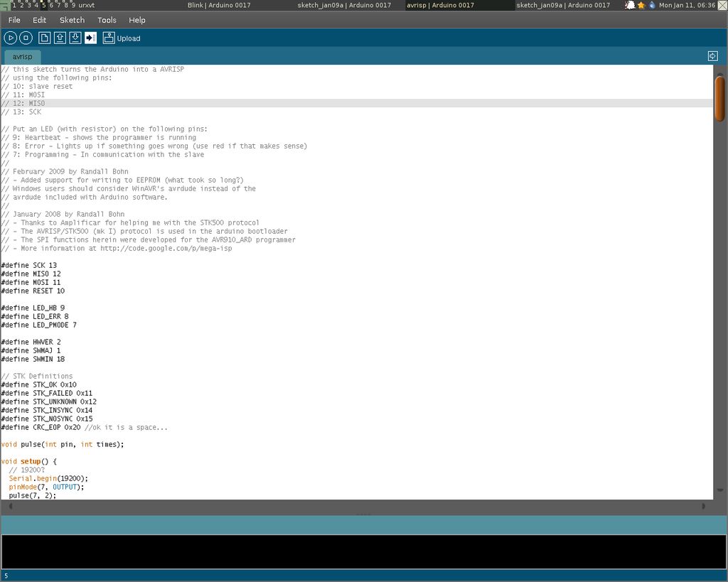Click the line number 5 in status bar
Screen dimensions: 728x582
coord(6,576)
